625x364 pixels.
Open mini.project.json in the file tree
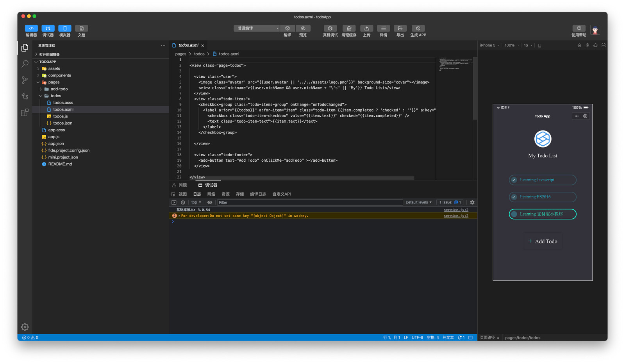click(63, 157)
